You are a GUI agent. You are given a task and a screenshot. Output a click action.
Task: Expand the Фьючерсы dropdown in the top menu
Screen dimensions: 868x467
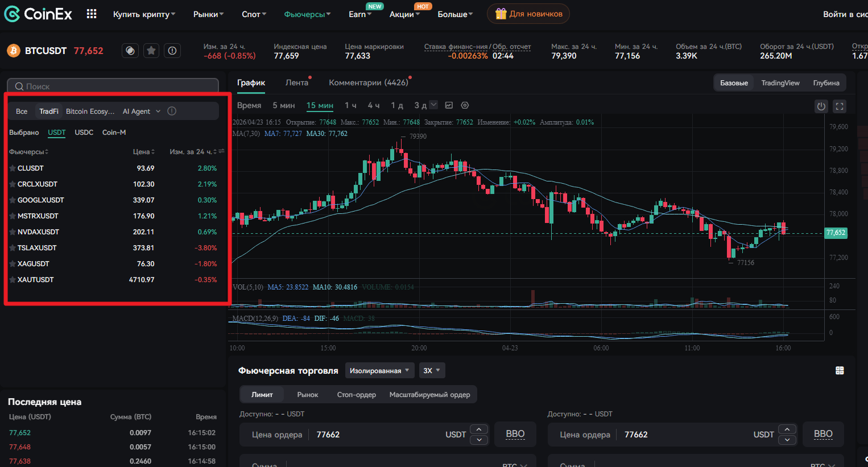tap(307, 14)
